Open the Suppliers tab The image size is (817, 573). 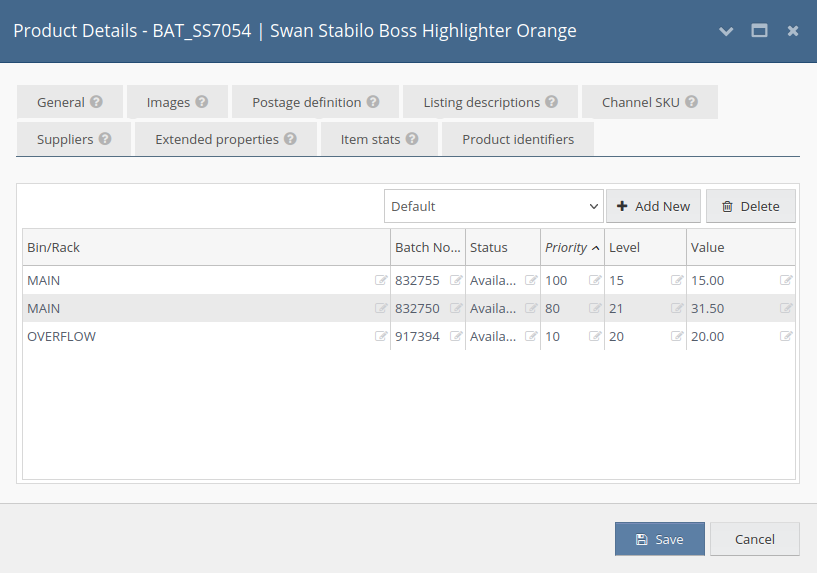tap(74, 139)
